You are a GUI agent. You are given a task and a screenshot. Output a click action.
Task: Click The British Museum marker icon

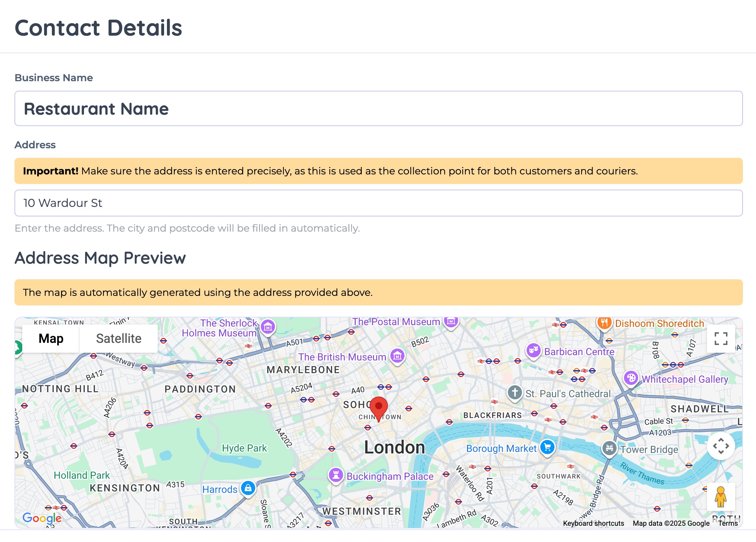pyautogui.click(x=397, y=356)
